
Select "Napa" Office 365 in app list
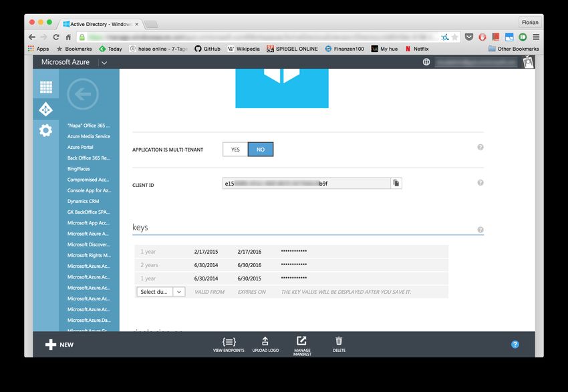[89, 126]
